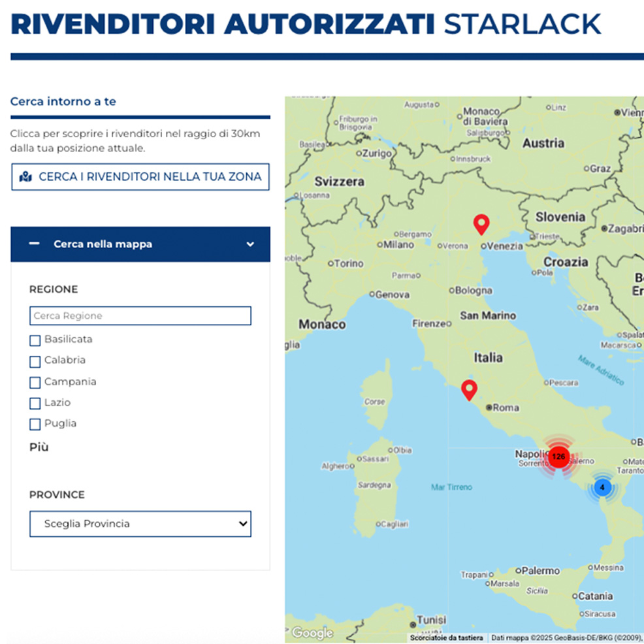Click the Parma label on the map

[x=404, y=275]
